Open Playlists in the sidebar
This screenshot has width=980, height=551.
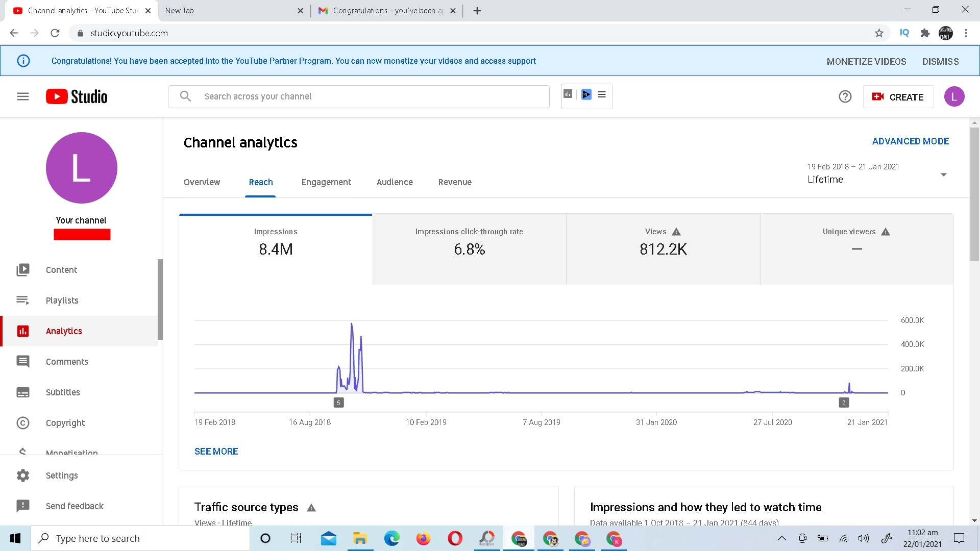tap(79, 300)
